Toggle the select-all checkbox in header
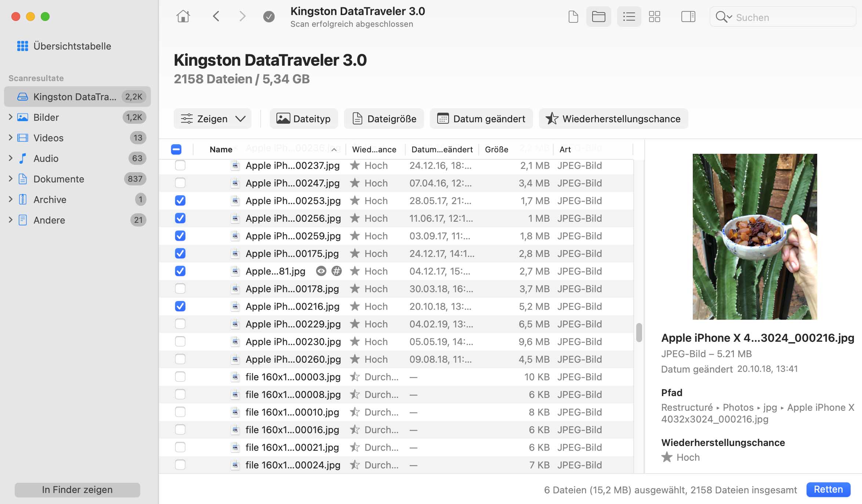The image size is (862, 504). [176, 149]
